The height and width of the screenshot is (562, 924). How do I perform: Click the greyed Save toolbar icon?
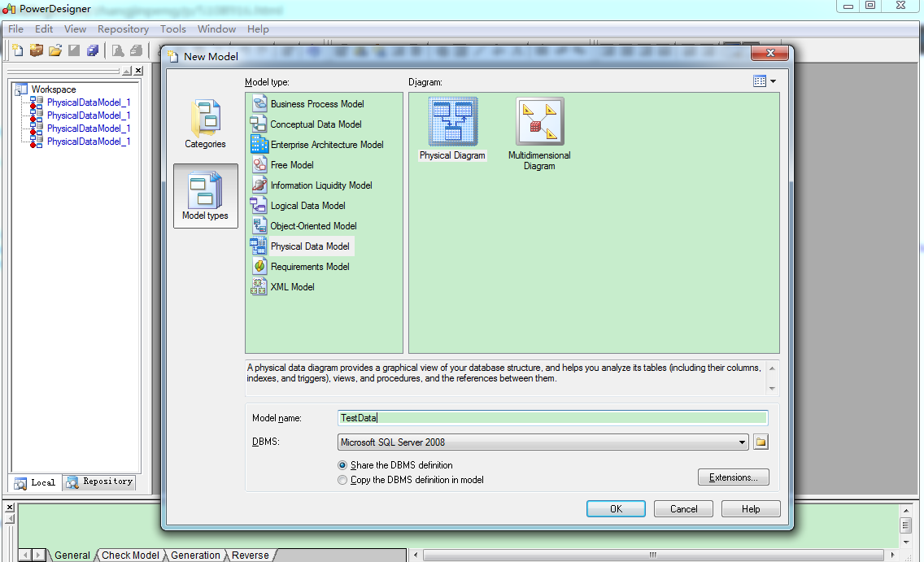[x=74, y=50]
